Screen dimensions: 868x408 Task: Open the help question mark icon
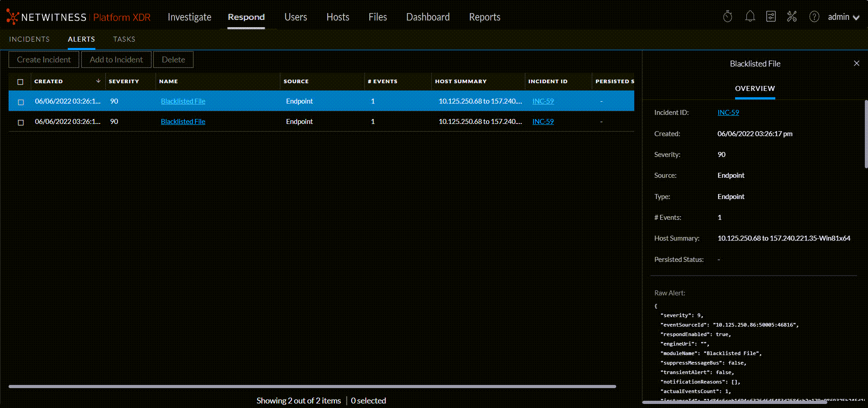tap(814, 17)
